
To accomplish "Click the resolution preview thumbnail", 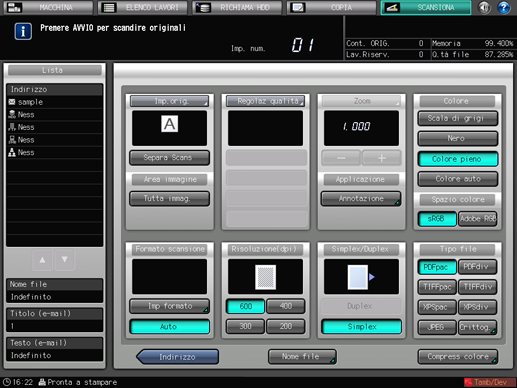I will click(265, 277).
